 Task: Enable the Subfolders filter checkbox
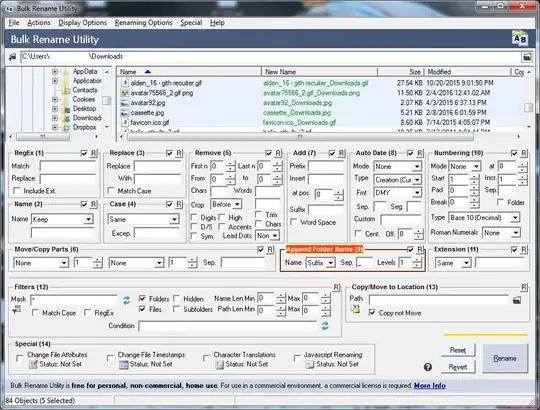click(176, 309)
